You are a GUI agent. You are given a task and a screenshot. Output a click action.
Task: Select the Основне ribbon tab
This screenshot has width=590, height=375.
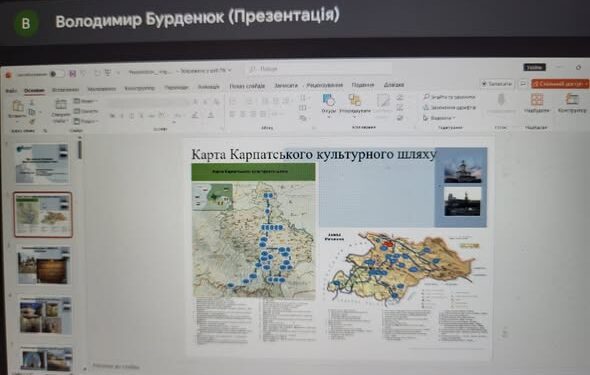[34, 90]
